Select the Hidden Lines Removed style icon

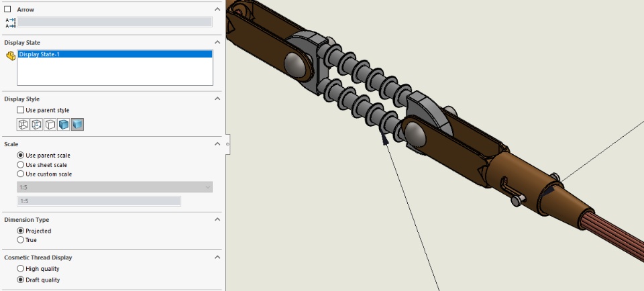tap(50, 124)
